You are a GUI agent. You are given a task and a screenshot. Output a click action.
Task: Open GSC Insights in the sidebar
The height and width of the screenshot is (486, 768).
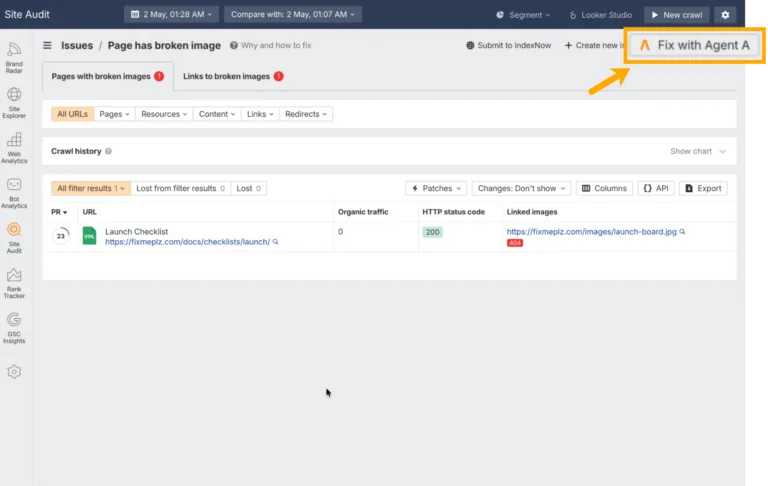coord(14,328)
